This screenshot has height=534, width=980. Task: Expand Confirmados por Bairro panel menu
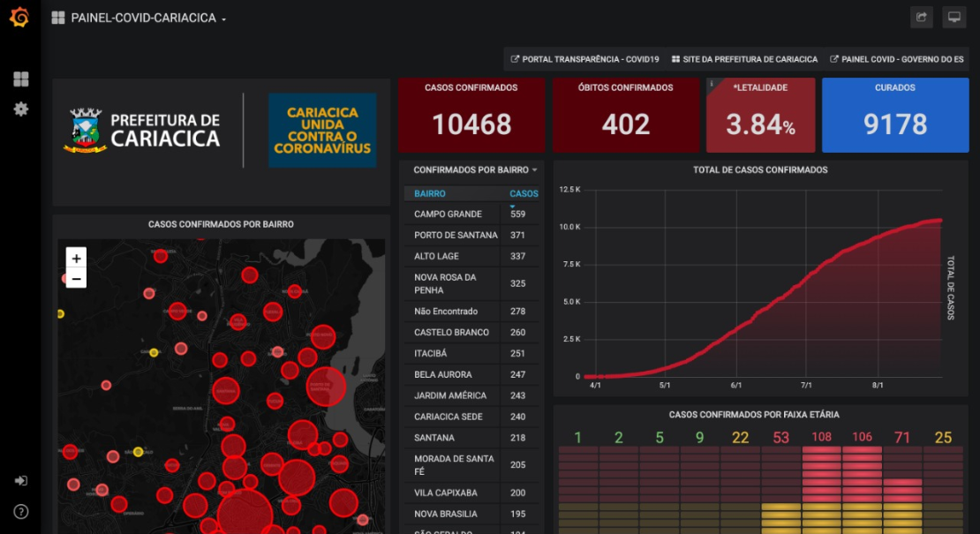point(475,169)
